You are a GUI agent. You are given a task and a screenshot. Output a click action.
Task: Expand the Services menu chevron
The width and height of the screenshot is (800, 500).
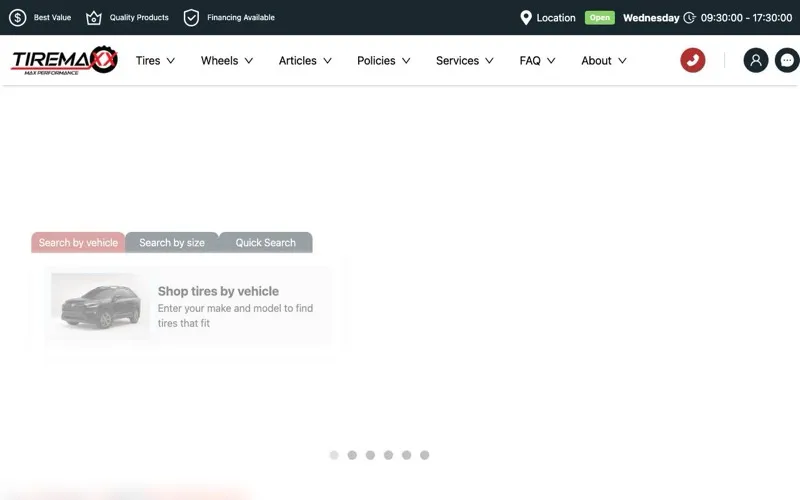point(489,61)
